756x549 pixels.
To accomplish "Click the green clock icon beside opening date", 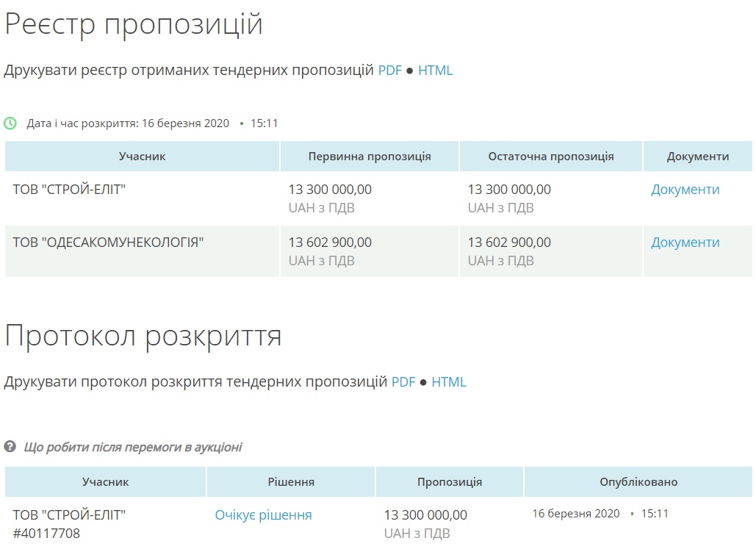I will [10, 123].
